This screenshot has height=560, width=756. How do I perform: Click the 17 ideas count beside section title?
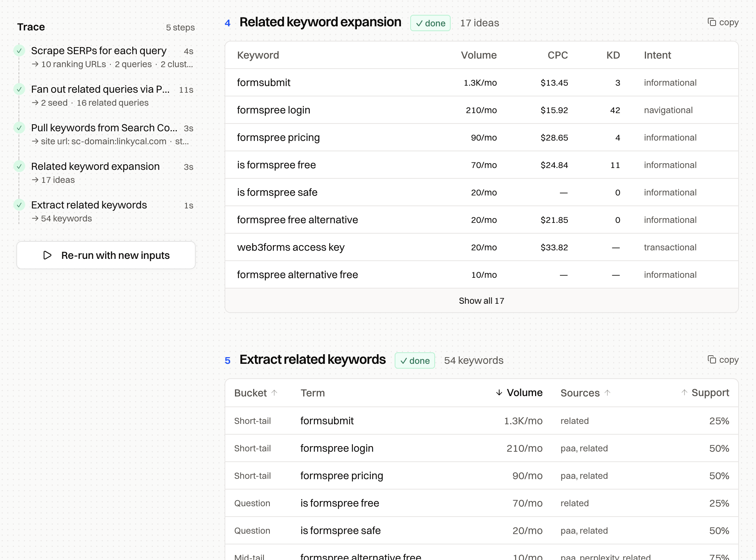pos(480,23)
